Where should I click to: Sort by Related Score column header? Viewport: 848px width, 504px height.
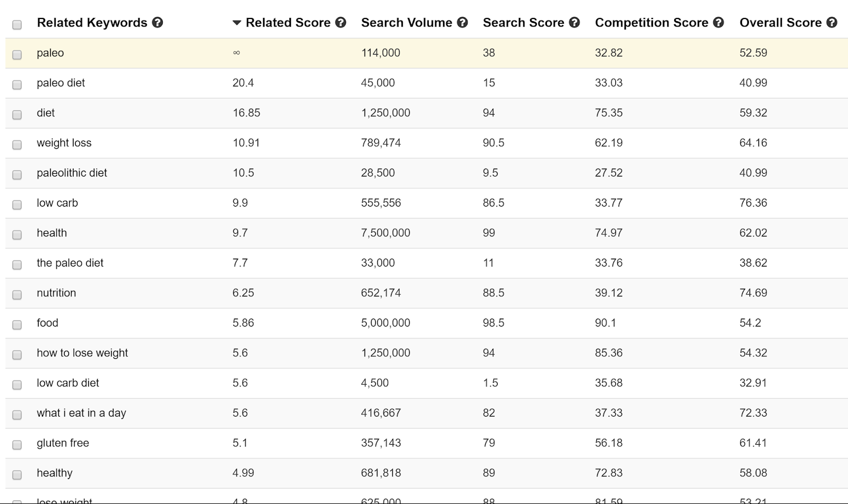[x=288, y=23]
